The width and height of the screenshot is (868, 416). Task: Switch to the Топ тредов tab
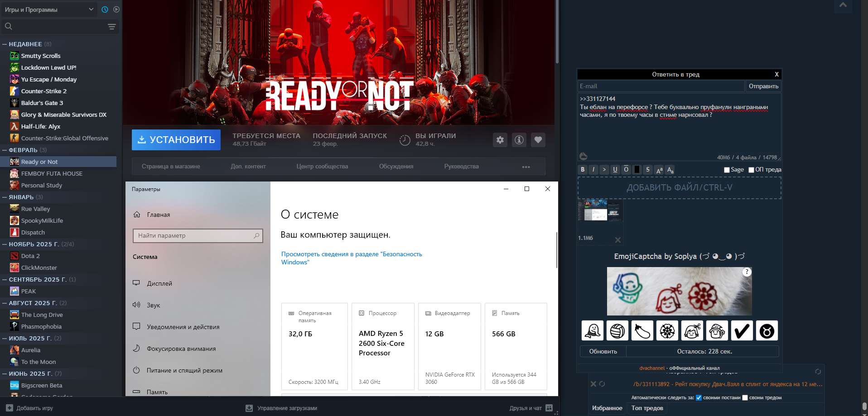(647, 408)
